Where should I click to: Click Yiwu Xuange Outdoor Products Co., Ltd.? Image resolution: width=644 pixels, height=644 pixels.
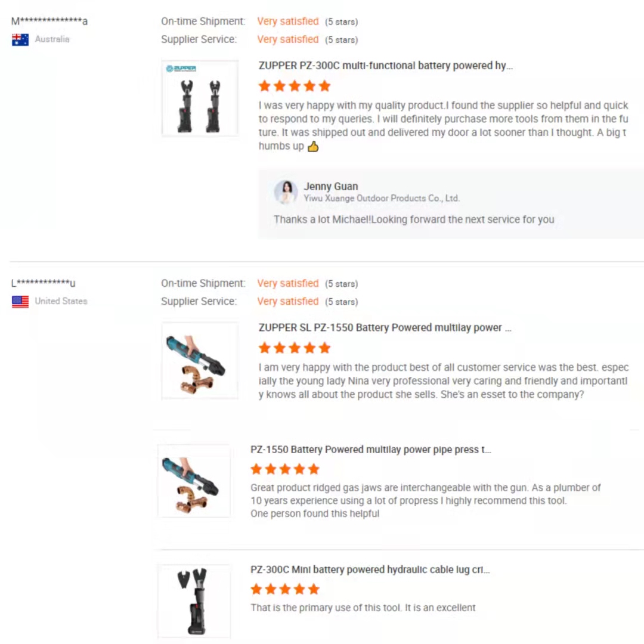382,199
